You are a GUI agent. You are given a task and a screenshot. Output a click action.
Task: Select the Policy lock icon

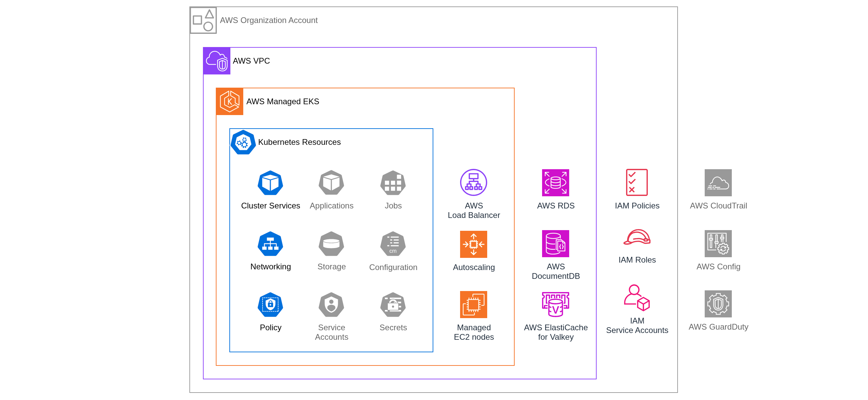point(270,305)
